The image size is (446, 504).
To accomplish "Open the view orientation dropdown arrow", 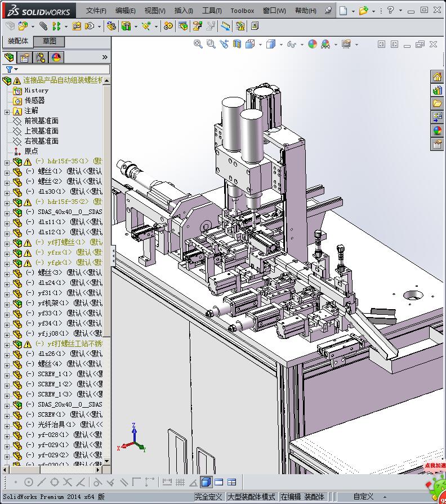I will pyautogui.click(x=260, y=44).
